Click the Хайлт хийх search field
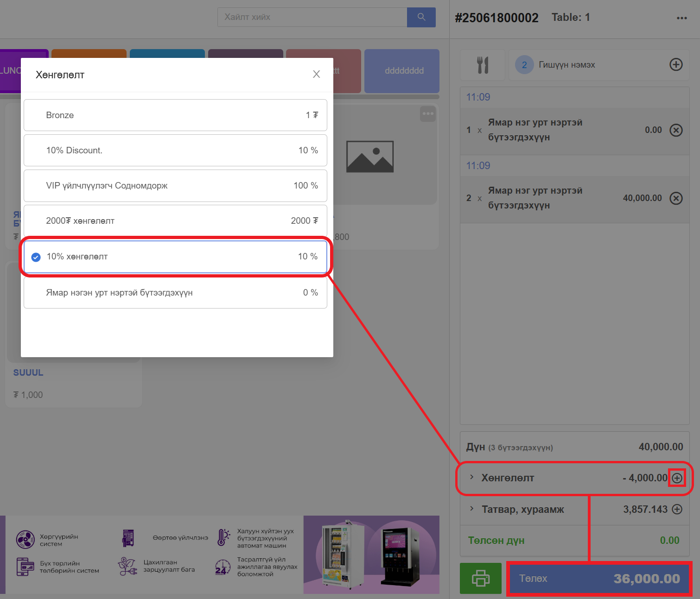The height and width of the screenshot is (599, 700). coord(312,17)
